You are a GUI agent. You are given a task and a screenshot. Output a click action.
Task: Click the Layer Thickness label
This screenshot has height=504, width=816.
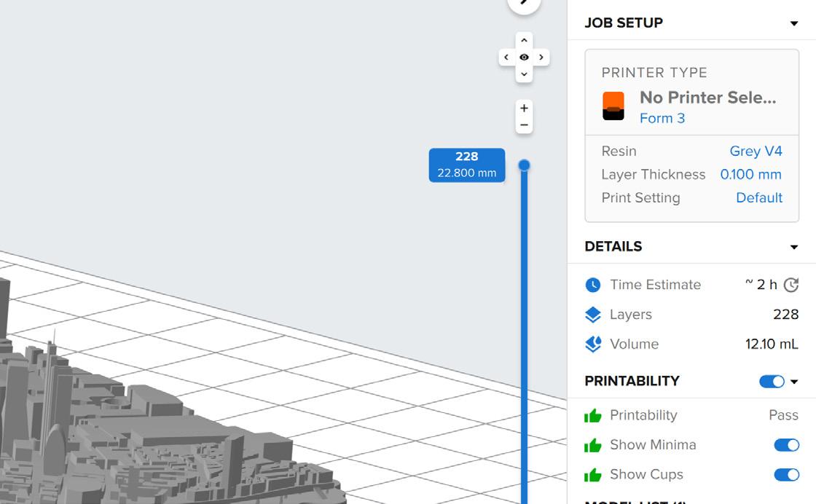pyautogui.click(x=653, y=174)
